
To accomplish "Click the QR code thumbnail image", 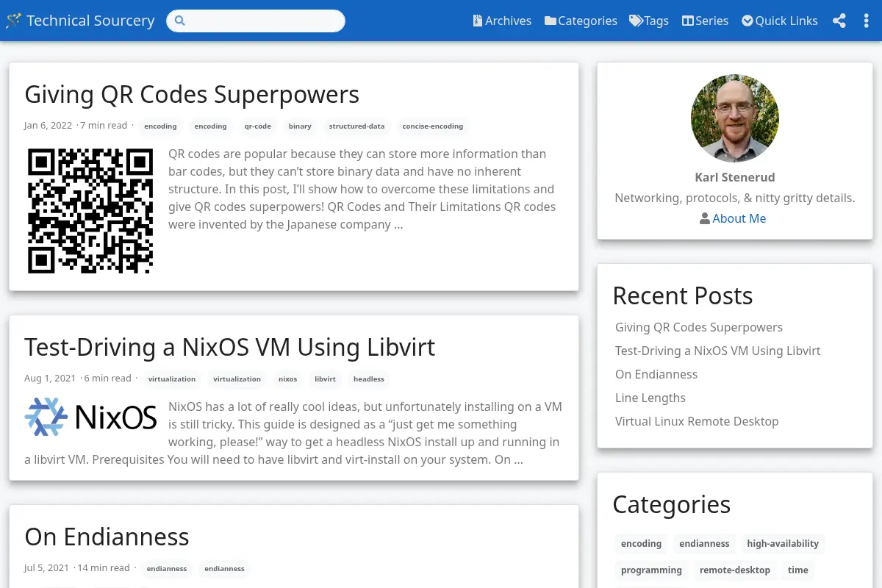I will [90, 211].
